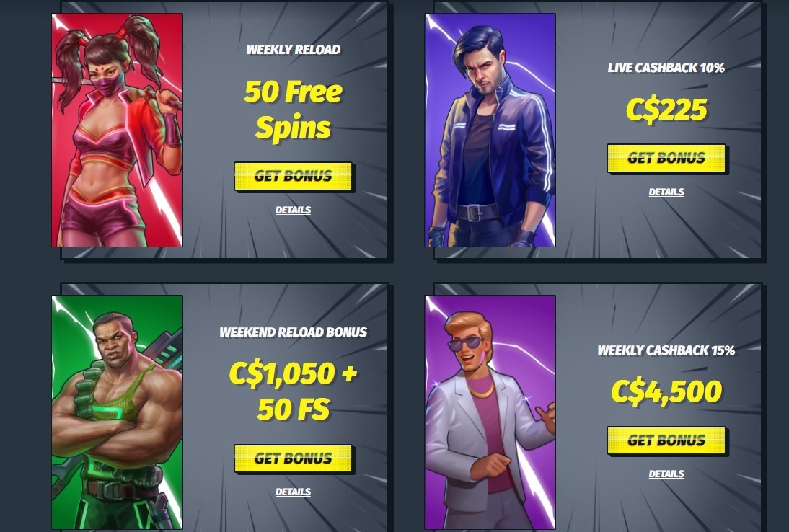Click the blond man with sunglasses image

pyautogui.click(x=490, y=412)
